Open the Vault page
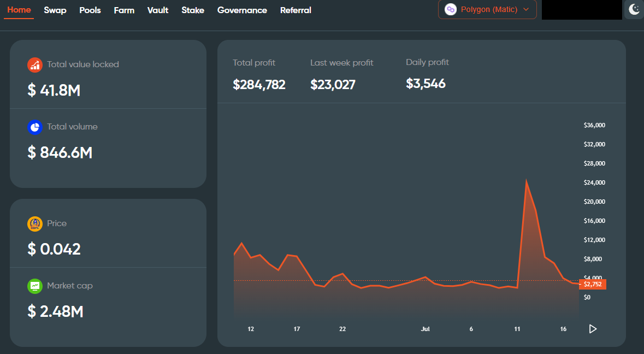Viewport: 644px width, 354px height. (158, 10)
